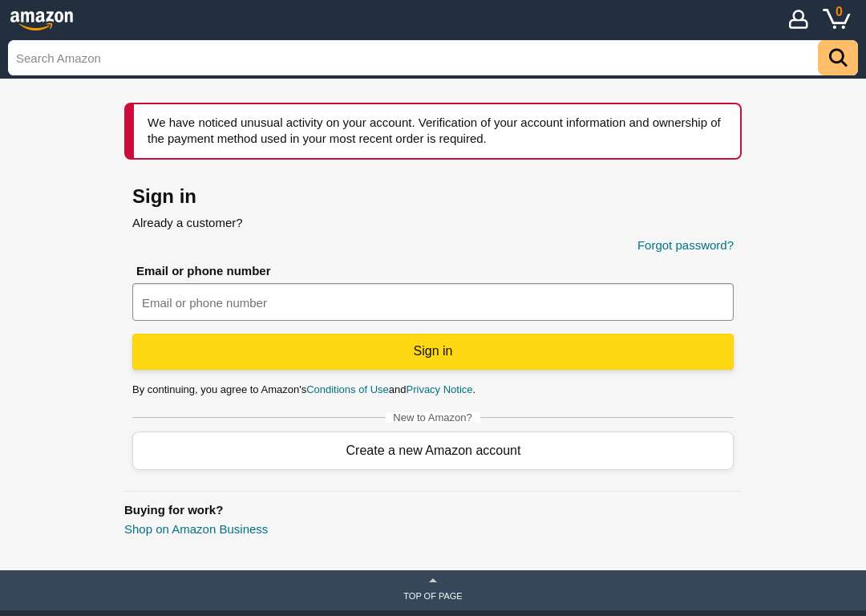This screenshot has width=866, height=616.
Task: Open the Privacy Notice link
Action: [439, 390]
